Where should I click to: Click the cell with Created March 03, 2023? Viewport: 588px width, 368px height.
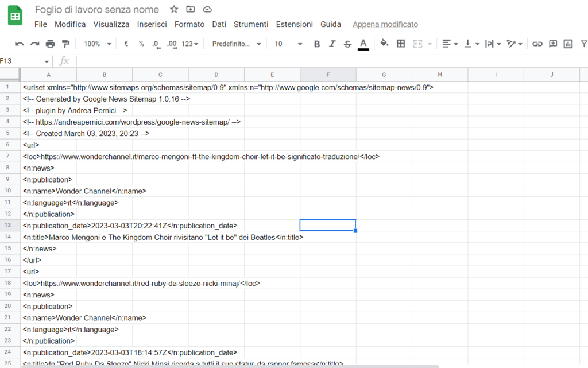(x=48, y=133)
